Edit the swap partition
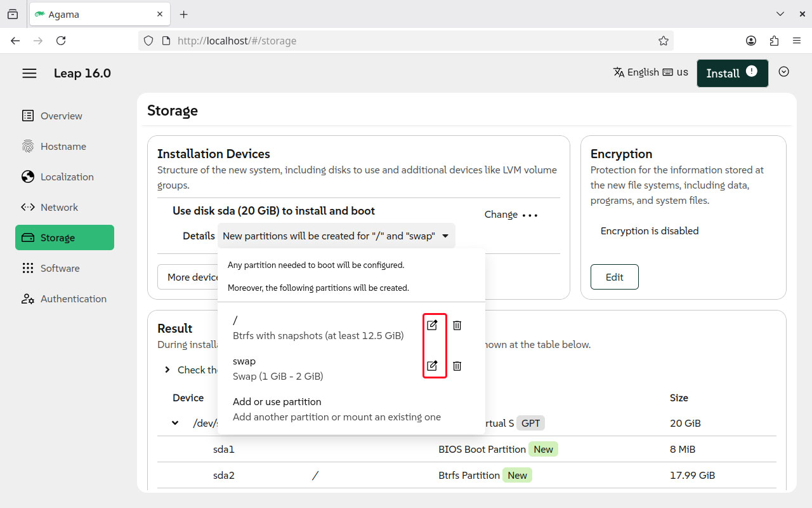 [432, 366]
